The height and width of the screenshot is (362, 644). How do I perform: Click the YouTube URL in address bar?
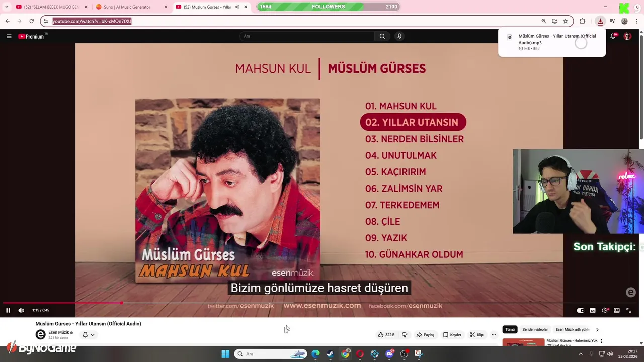pos(92,21)
